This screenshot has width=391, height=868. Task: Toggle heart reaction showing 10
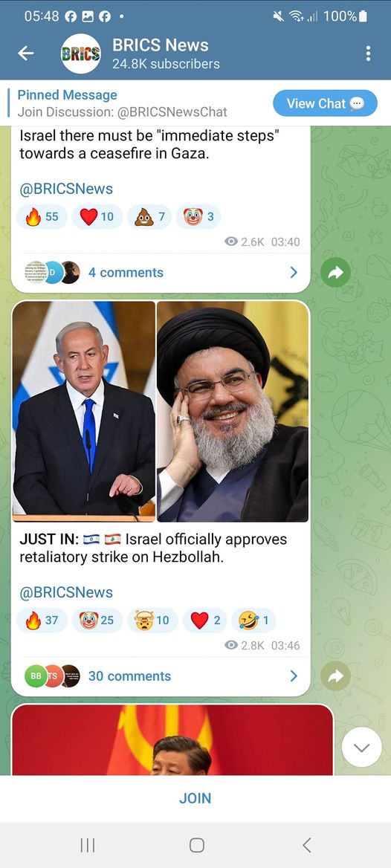(x=97, y=216)
